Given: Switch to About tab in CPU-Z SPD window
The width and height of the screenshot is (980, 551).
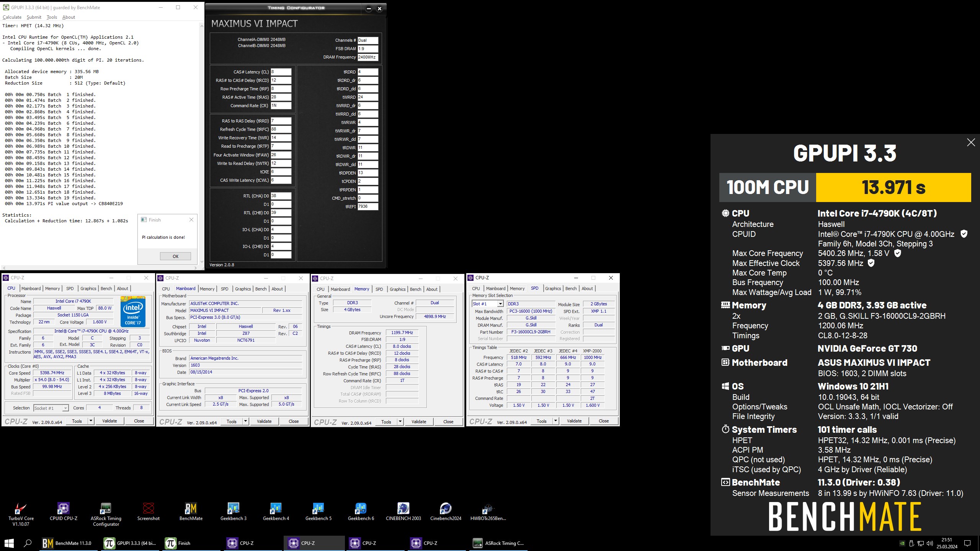Looking at the screenshot, I should (587, 289).
